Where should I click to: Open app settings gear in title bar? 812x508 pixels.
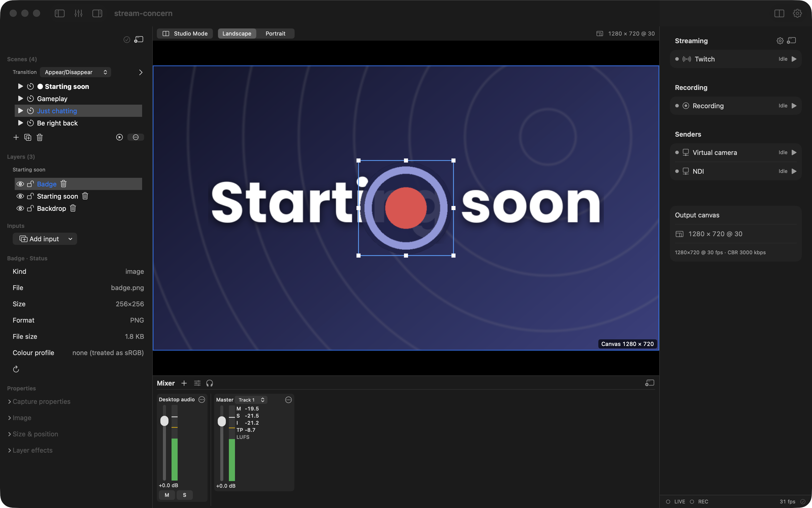point(797,13)
